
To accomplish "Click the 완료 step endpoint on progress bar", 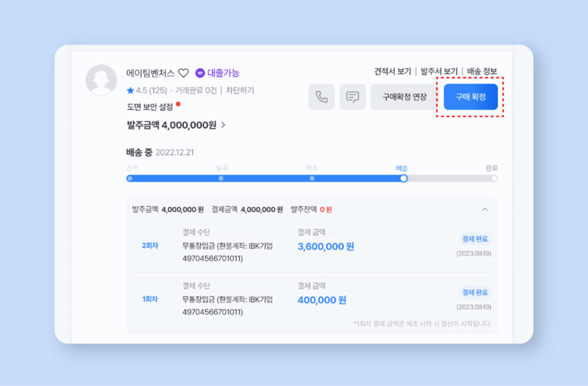I will tap(494, 178).
